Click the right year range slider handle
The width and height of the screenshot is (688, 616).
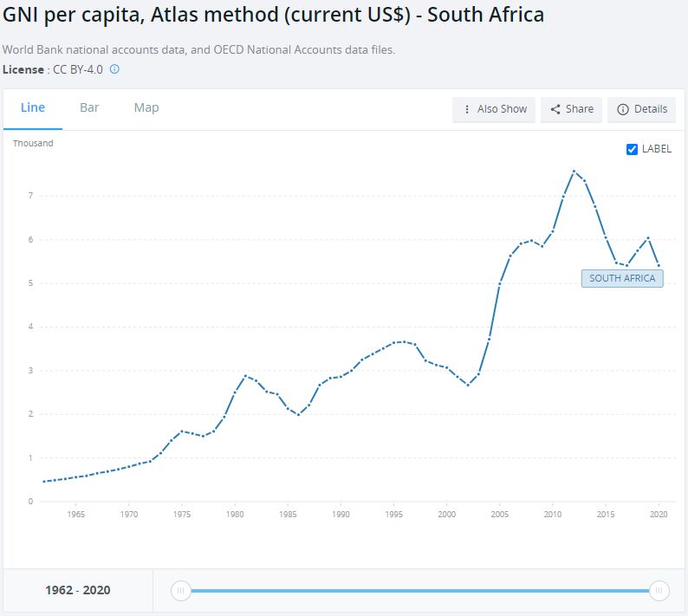pos(659,591)
